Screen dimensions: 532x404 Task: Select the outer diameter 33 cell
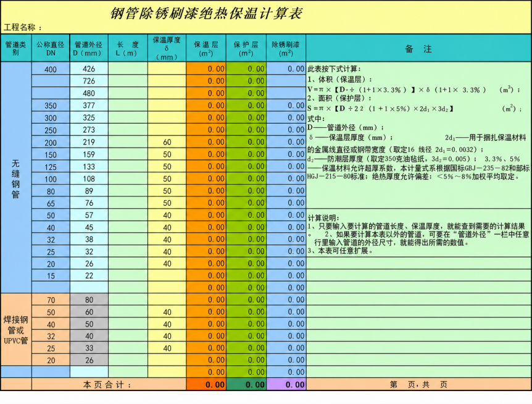(x=89, y=348)
